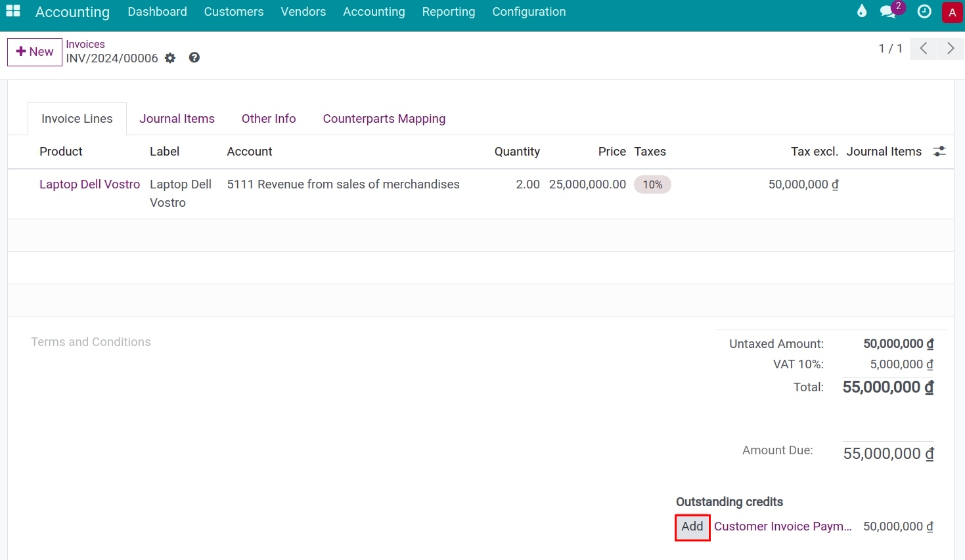Click the Terms and Conditions field
Viewport: 965px width, 560px height.
[91, 342]
